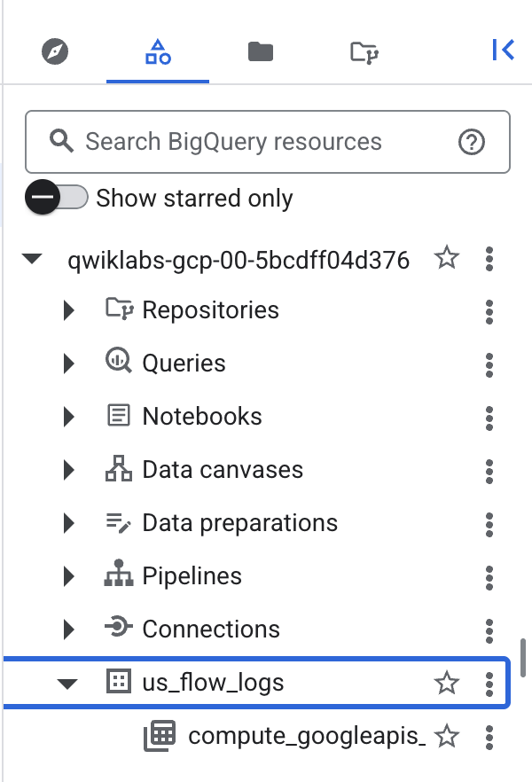This screenshot has width=532, height=782.
Task: Collapse the Explorer side panel
Action: click(503, 51)
